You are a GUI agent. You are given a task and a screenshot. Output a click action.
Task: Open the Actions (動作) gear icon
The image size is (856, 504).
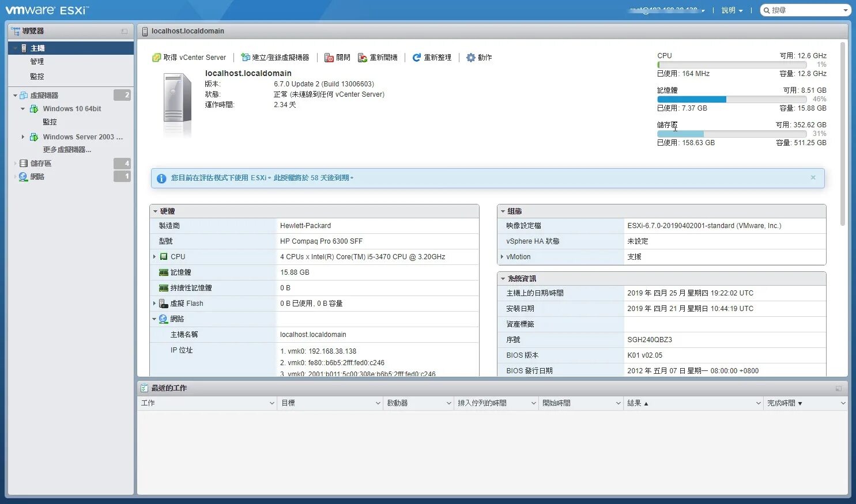(471, 58)
